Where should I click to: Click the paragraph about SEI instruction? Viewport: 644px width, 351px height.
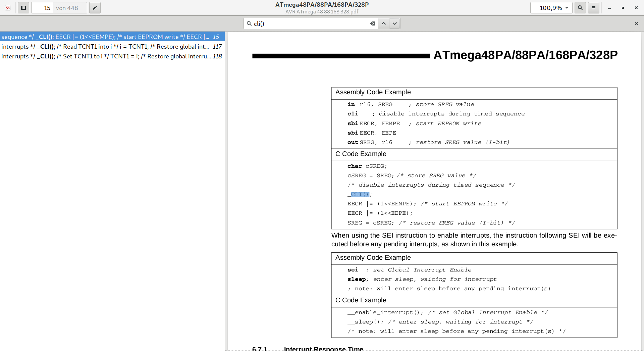point(474,240)
